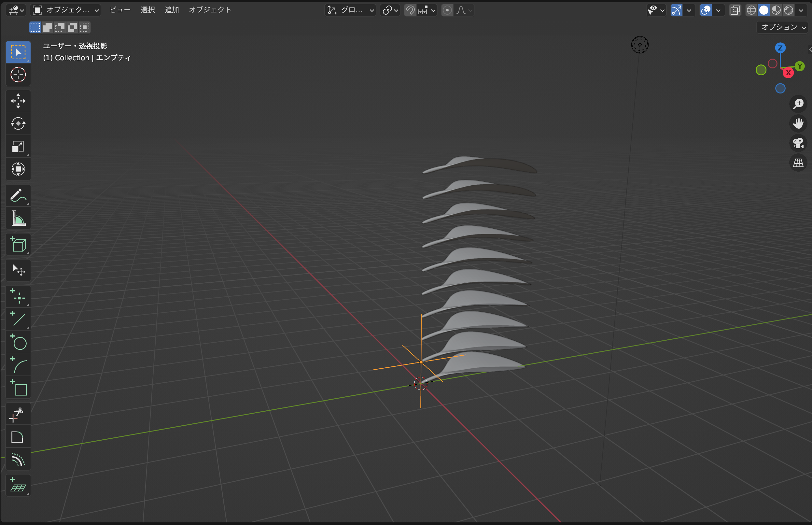
Task: Open the editor type dropdown
Action: 16,10
